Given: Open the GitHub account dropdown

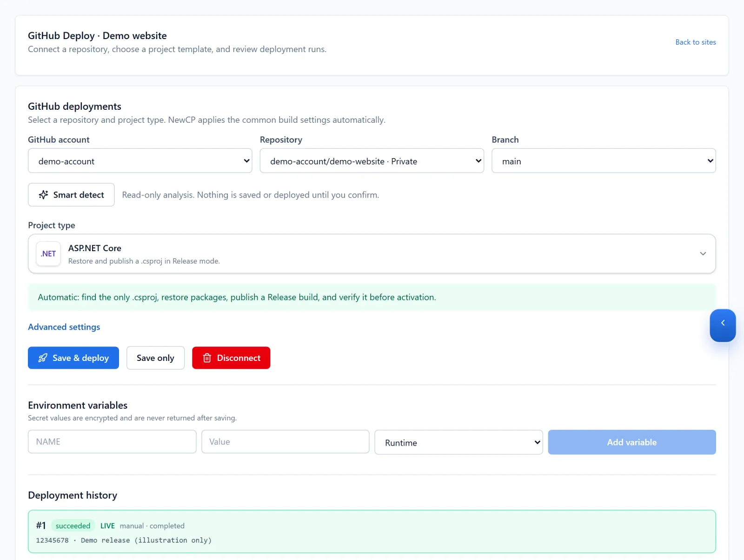Looking at the screenshot, I should tap(140, 161).
